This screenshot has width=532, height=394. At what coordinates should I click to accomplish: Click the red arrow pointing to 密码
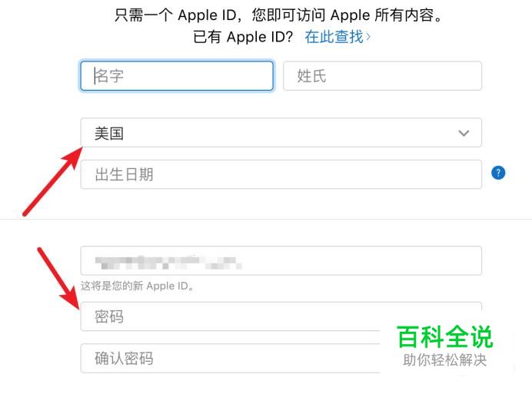coord(58,279)
